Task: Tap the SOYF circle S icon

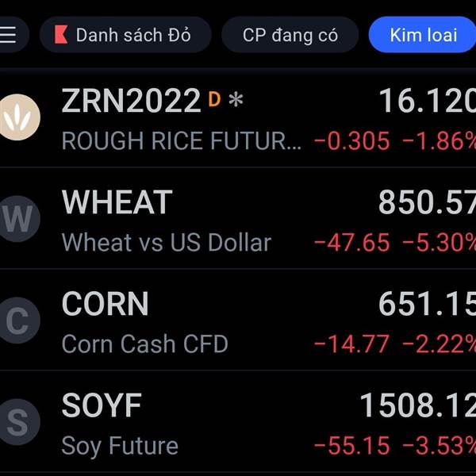Action: [19, 422]
